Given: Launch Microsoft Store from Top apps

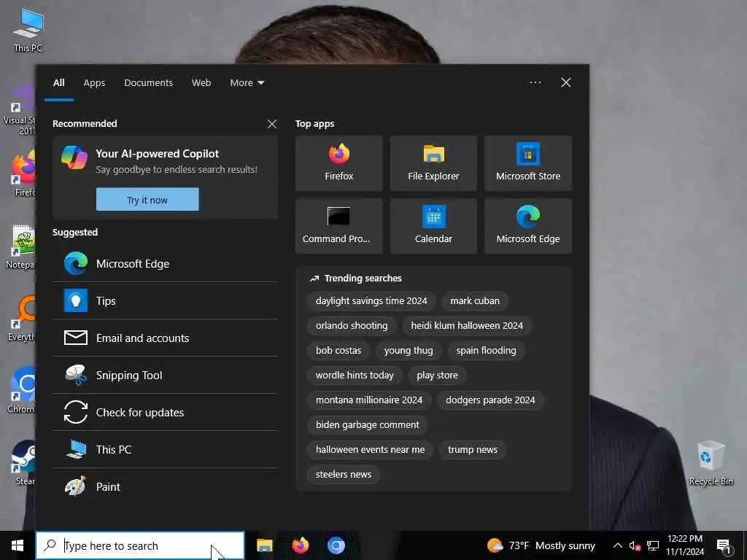Looking at the screenshot, I should [x=528, y=163].
